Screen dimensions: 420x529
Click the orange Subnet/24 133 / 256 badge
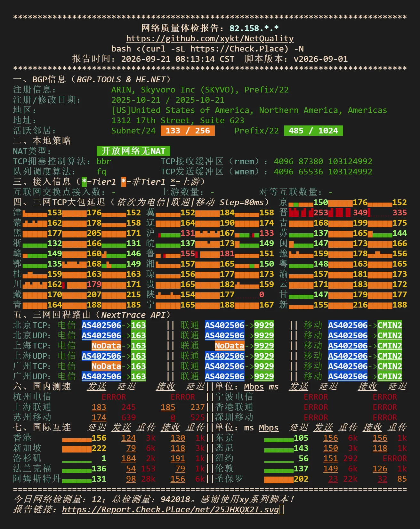[x=188, y=131]
